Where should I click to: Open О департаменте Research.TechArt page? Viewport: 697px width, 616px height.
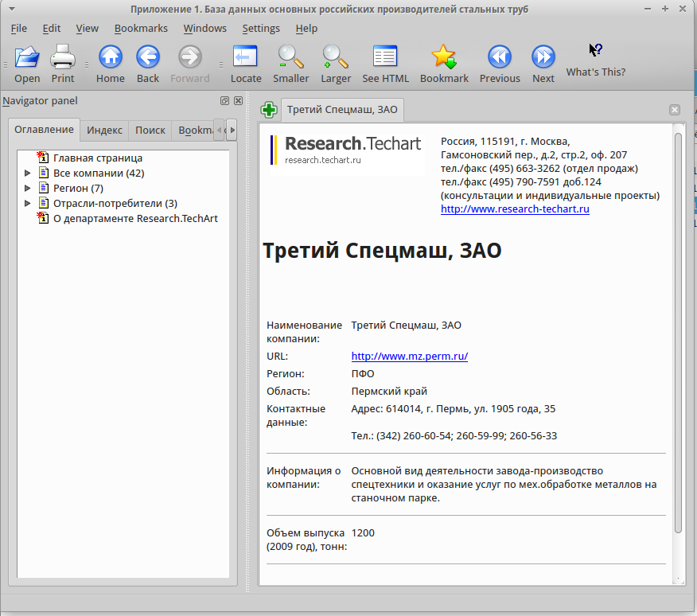135,218
